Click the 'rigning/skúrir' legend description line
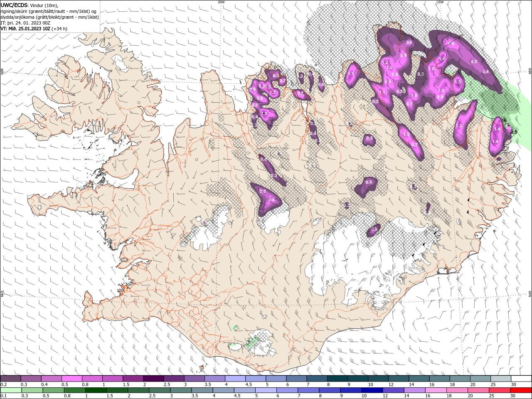The width and height of the screenshot is (532, 399). [x=49, y=11]
